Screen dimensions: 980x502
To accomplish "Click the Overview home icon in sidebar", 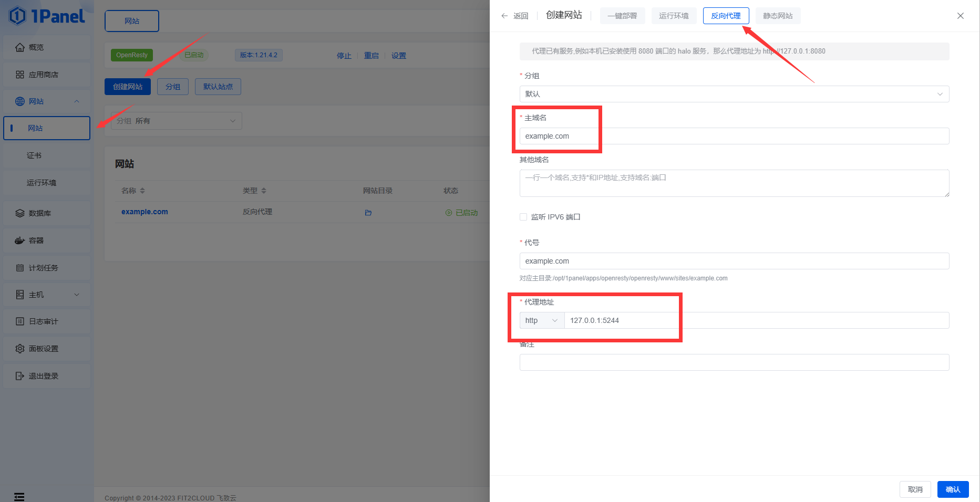I will click(x=20, y=47).
